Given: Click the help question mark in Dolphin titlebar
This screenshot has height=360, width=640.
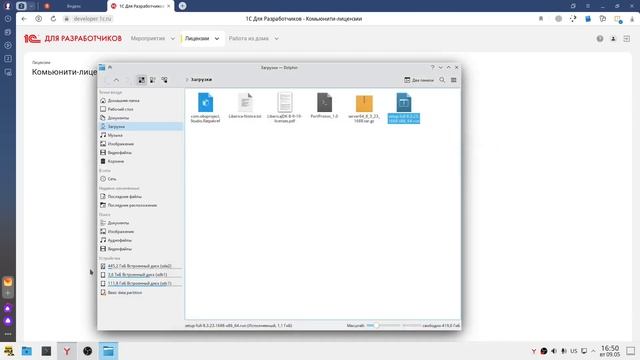Looking at the screenshot, I should (x=432, y=67).
